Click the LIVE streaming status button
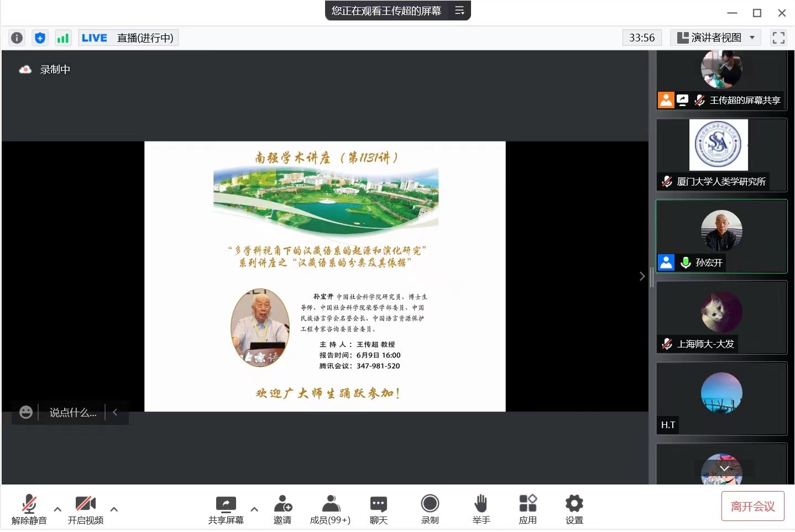The width and height of the screenshot is (795, 532). tap(128, 38)
